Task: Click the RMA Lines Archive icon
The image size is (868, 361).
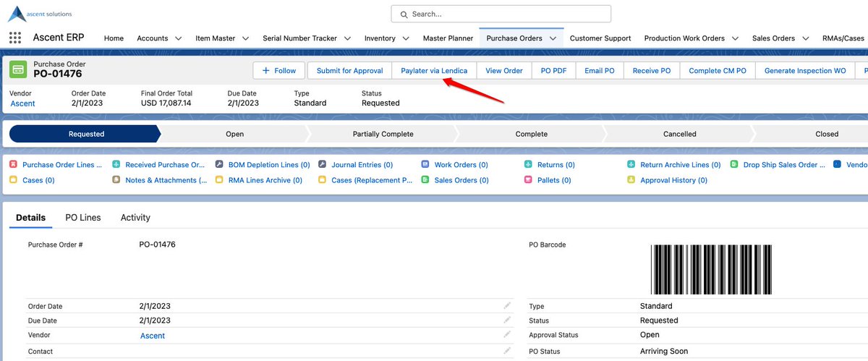Action: (x=219, y=180)
